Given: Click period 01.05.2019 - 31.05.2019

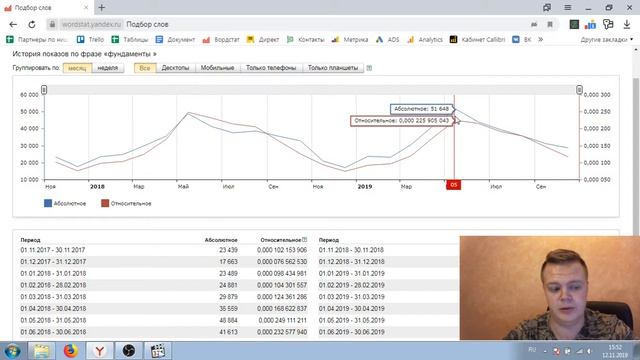Looking at the screenshot, I should coord(351,320).
